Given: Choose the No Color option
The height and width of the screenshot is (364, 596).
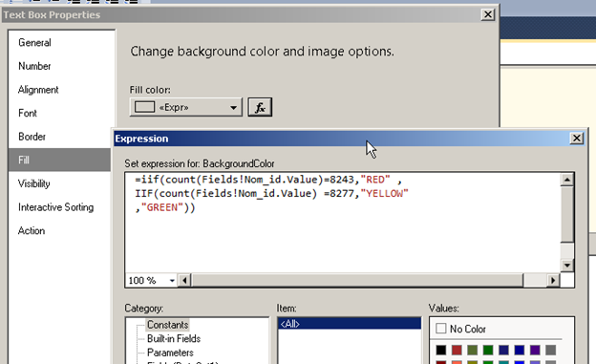Looking at the screenshot, I should click(x=460, y=329).
